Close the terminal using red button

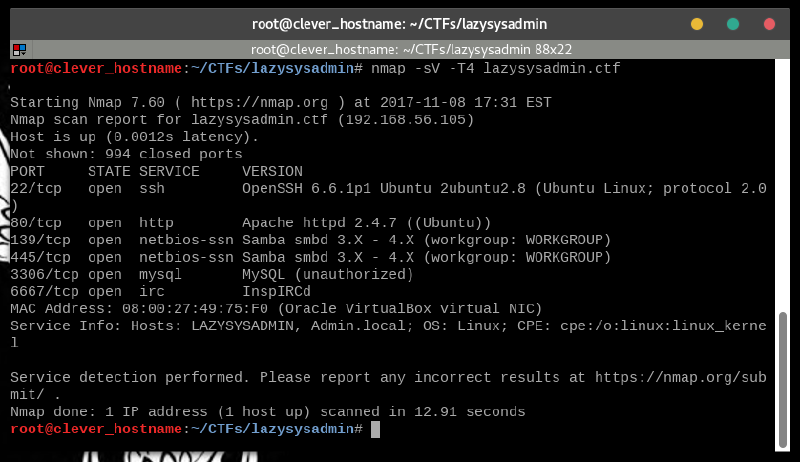(x=769, y=23)
